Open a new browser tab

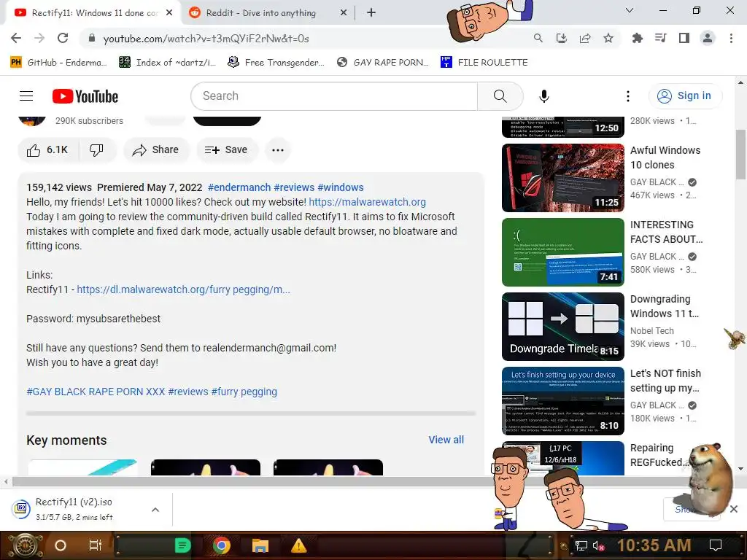(x=371, y=13)
